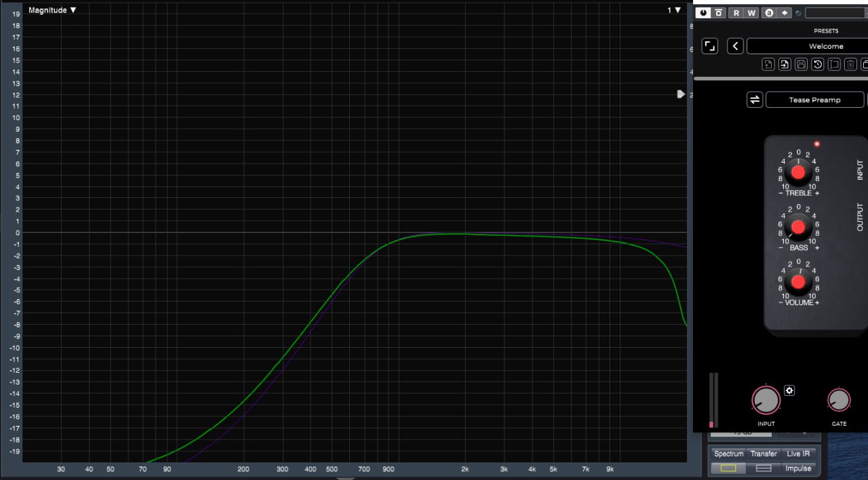Click the PRESETS label

point(826,31)
